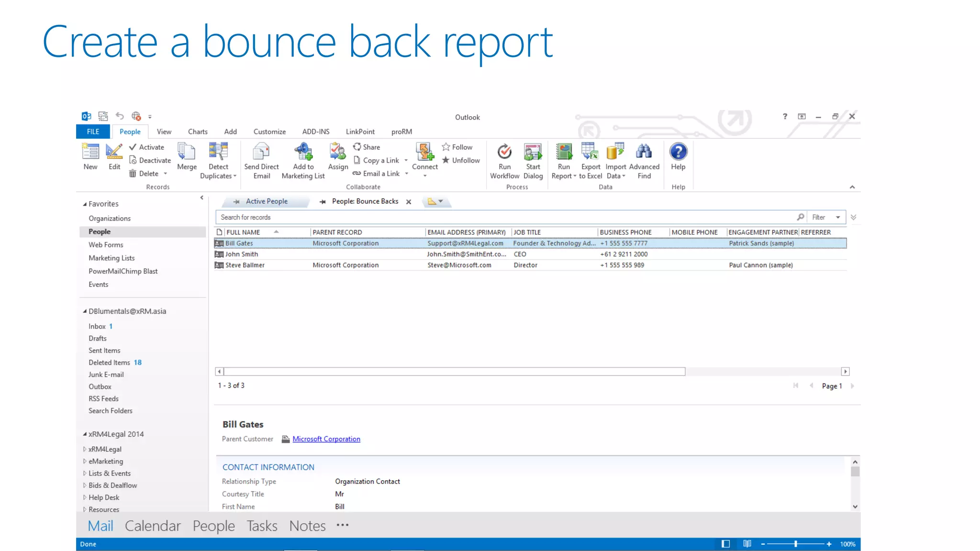This screenshot has height=551, width=980.
Task: Open the Detect Duplicates dropdown
Action: [x=235, y=176]
